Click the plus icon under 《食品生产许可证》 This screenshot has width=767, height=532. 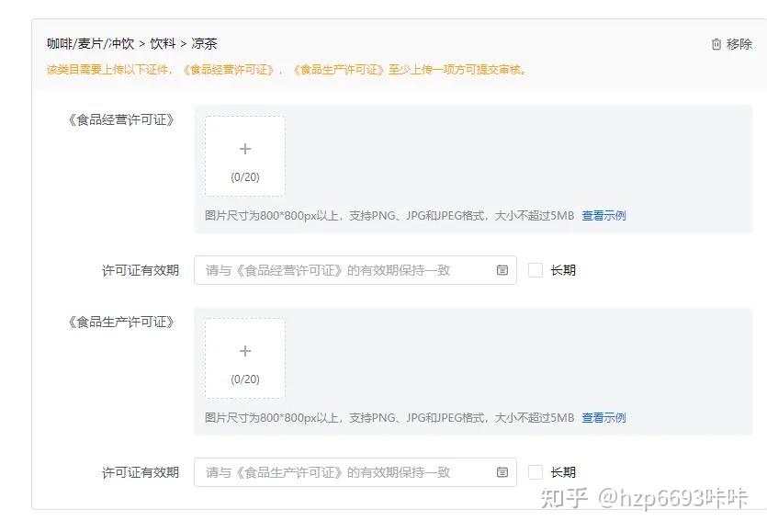tap(245, 352)
